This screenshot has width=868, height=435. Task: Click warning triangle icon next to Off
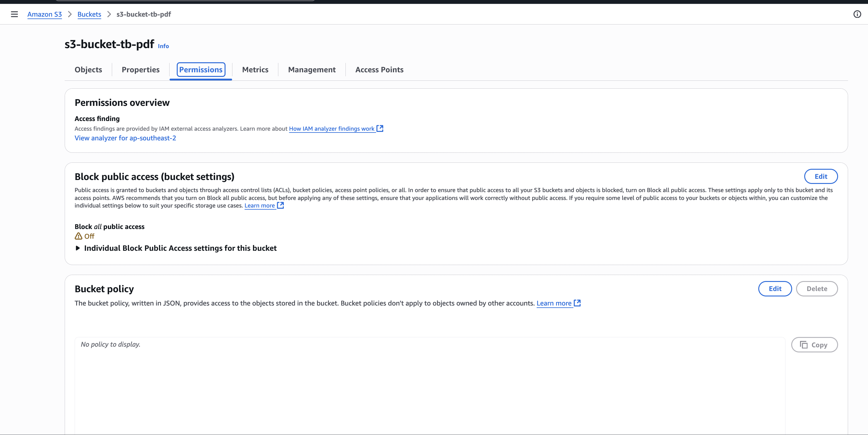(78, 236)
